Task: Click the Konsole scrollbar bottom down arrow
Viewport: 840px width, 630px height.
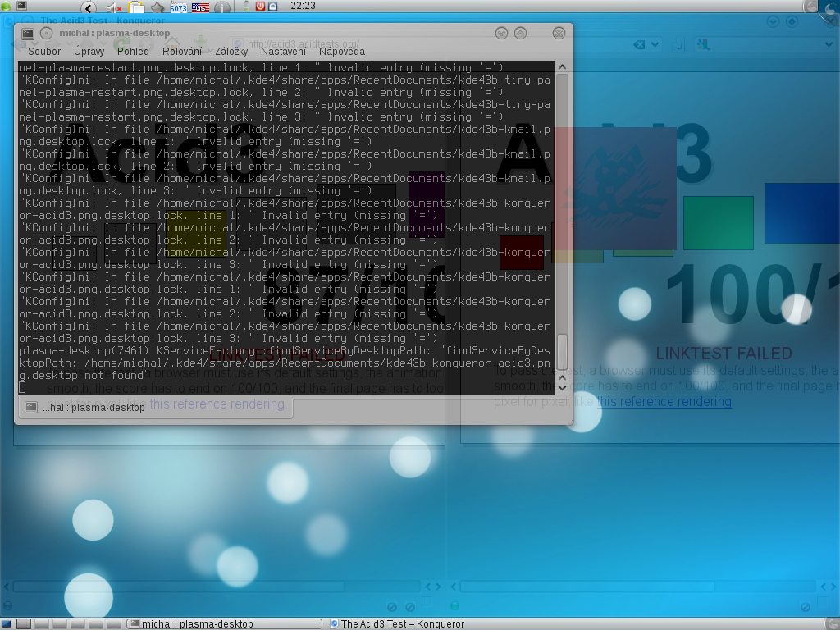Action: tap(562, 387)
